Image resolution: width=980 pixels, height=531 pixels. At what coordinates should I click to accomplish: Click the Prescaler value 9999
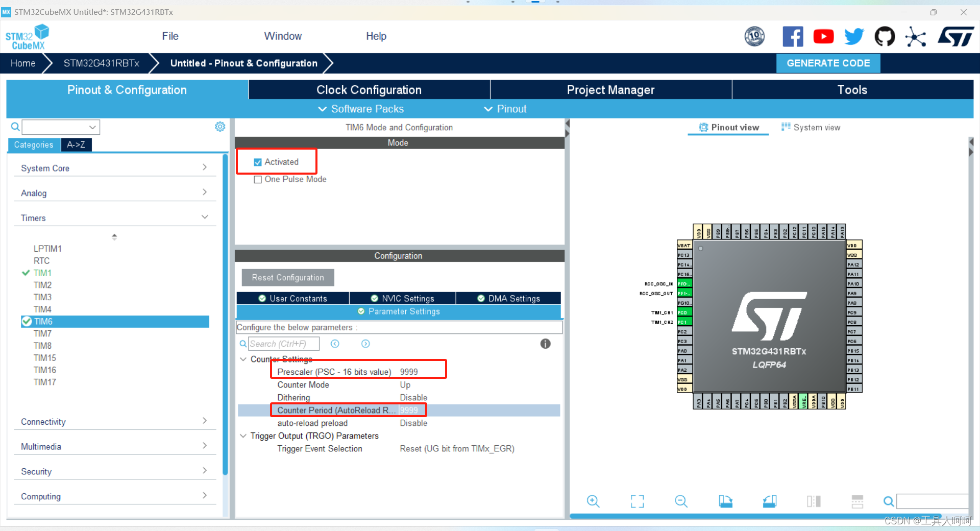click(409, 372)
